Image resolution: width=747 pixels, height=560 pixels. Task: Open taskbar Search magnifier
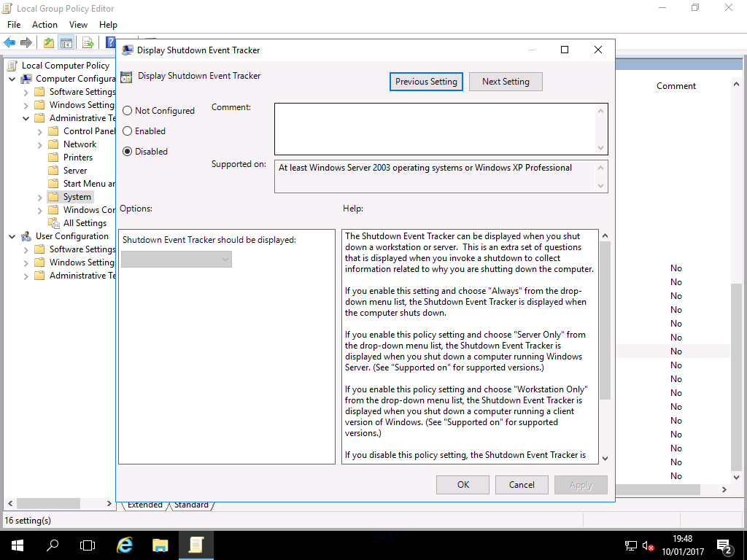[x=53, y=545]
